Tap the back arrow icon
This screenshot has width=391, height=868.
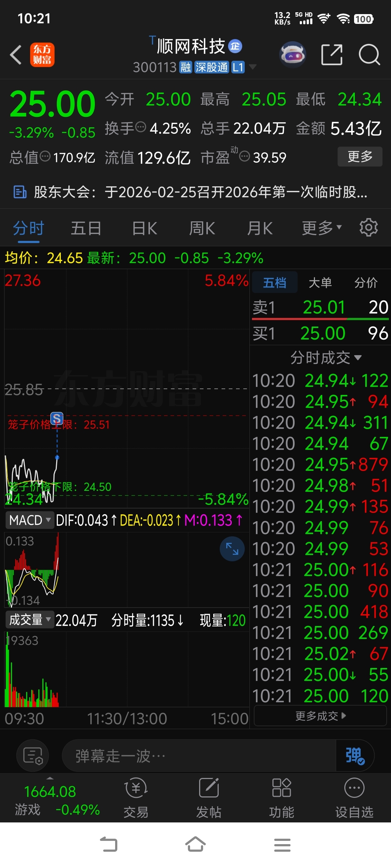pyautogui.click(x=16, y=55)
